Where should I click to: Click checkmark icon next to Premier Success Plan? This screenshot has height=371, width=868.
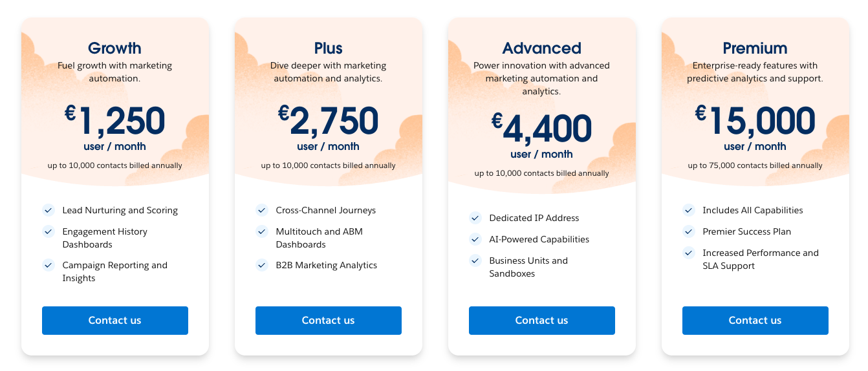coord(689,231)
